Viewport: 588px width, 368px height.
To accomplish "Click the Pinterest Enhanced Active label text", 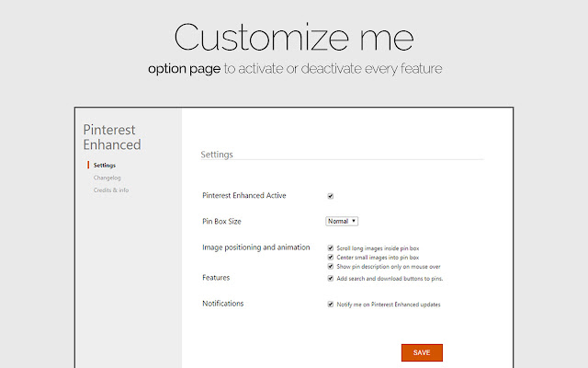I will click(x=243, y=196).
